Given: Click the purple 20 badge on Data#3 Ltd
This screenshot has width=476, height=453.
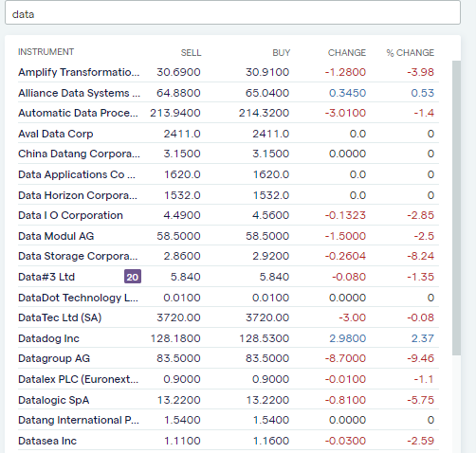Looking at the screenshot, I should click(x=133, y=277).
